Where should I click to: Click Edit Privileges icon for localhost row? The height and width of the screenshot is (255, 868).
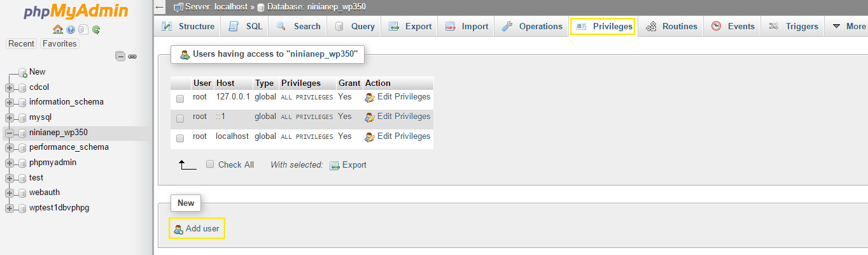(x=370, y=137)
